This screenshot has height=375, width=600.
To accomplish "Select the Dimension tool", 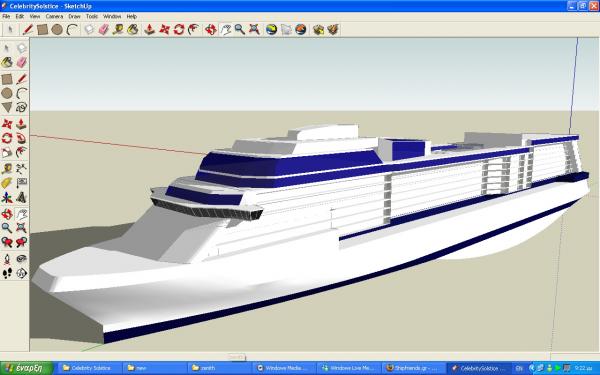I will [21, 169].
